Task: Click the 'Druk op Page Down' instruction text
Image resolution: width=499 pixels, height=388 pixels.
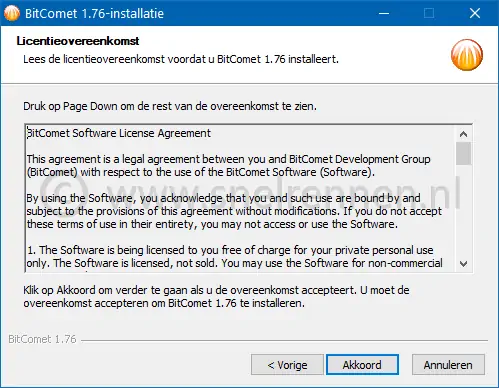Action: (170, 106)
